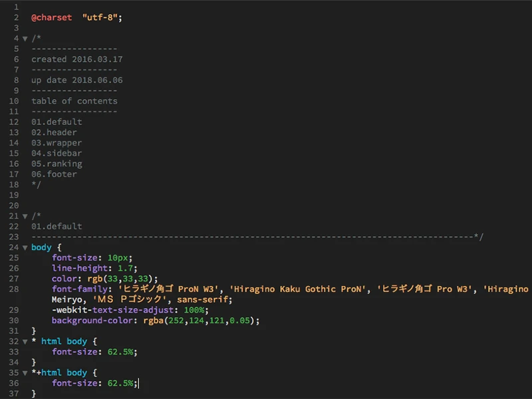This screenshot has width=532, height=399.
Task: Click the line-height property
Action: (80, 269)
